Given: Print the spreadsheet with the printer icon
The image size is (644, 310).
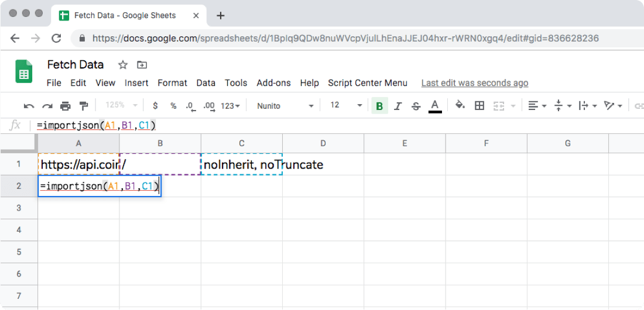Looking at the screenshot, I should point(66,106).
